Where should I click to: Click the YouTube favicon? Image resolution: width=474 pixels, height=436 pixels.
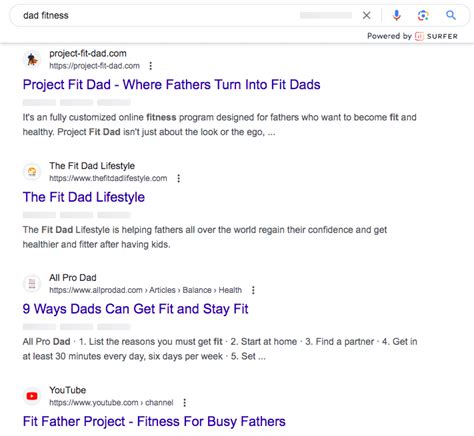point(32,396)
